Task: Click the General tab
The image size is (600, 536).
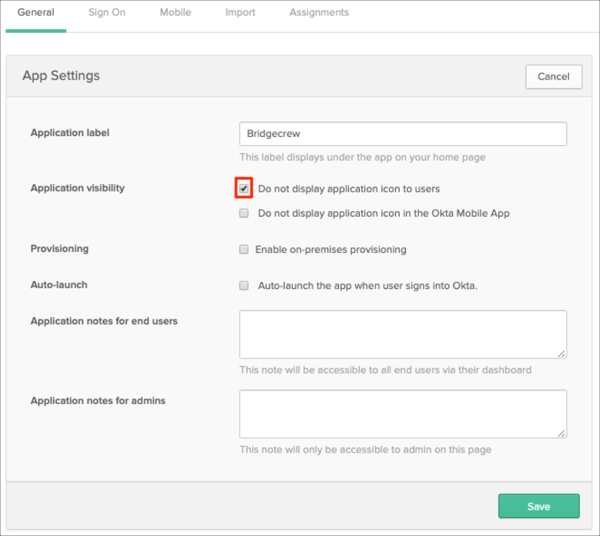Action: [36, 13]
